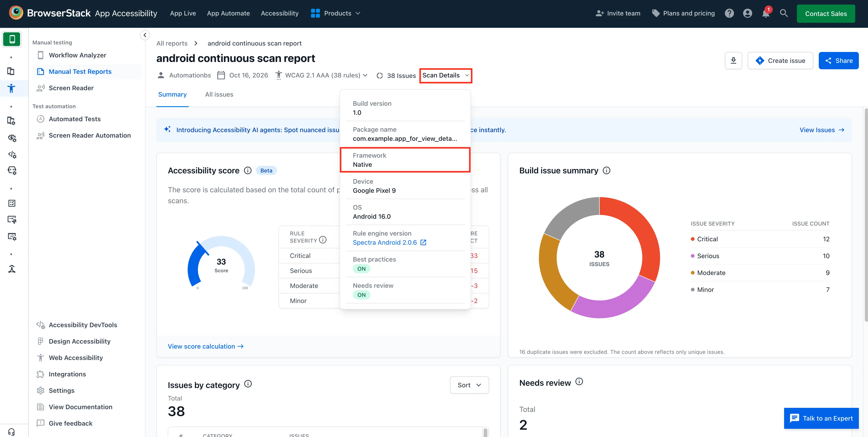Click the accessibility person icon in left rail
868x437 pixels.
pyautogui.click(x=11, y=88)
